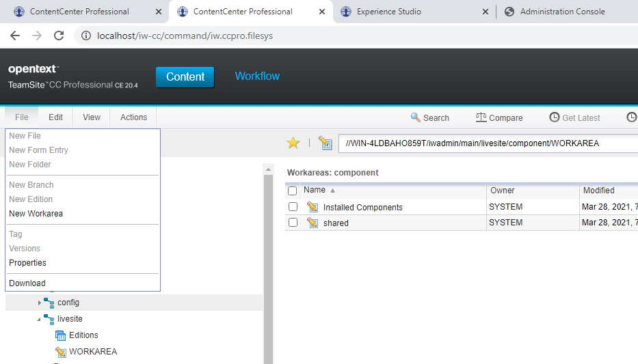This screenshot has height=364, width=638.
Task: Close the first ContentCenter Professional tab
Action: pyautogui.click(x=159, y=12)
